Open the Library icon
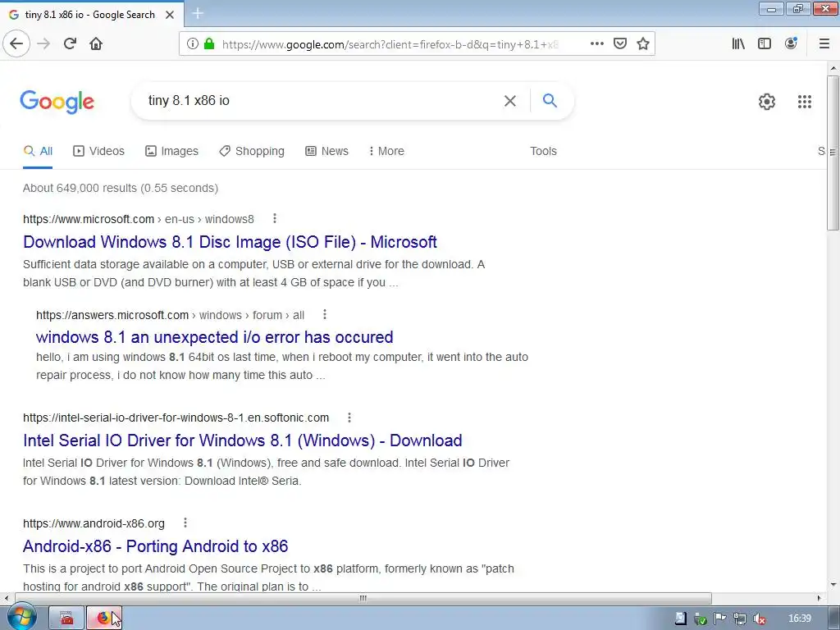The width and height of the screenshot is (840, 630). point(738,43)
